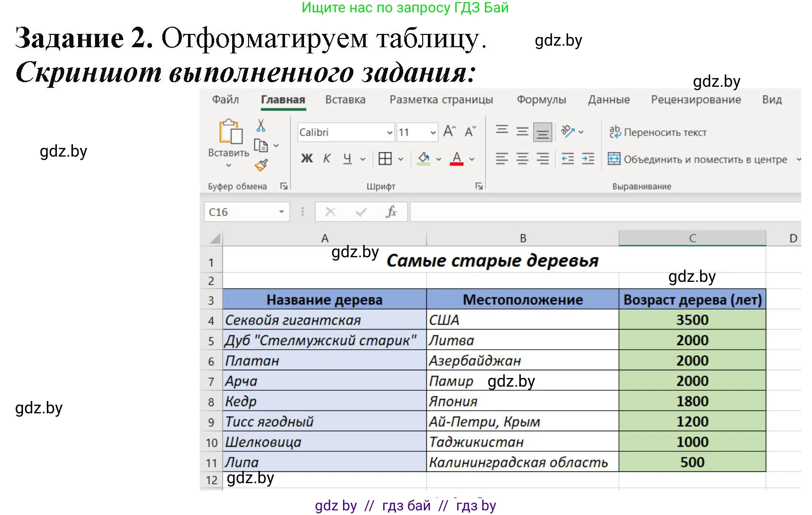Click the Copy icon in clipboard group
Viewport: 812px width, 515px height.
click(x=261, y=146)
